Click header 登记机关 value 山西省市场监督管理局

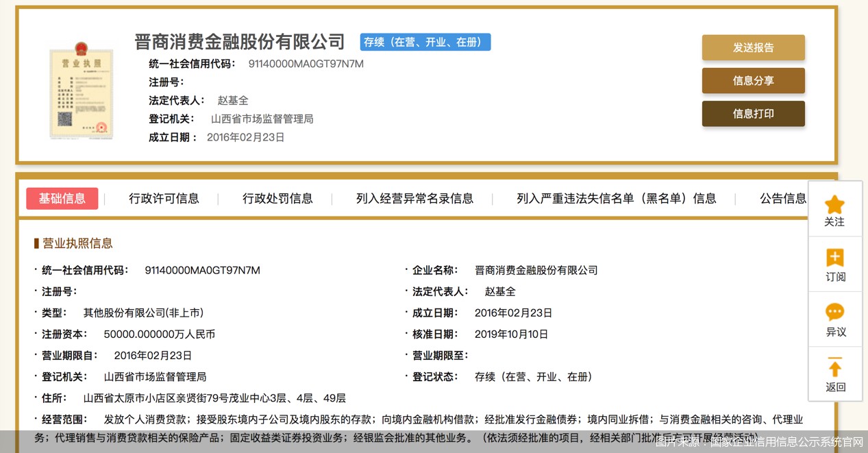tap(262, 119)
